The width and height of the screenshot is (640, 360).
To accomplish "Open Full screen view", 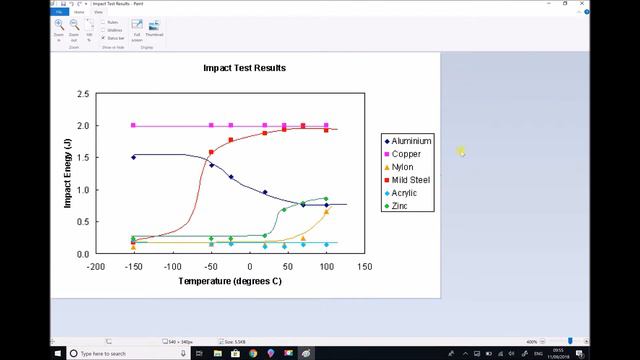I will click(x=137, y=30).
